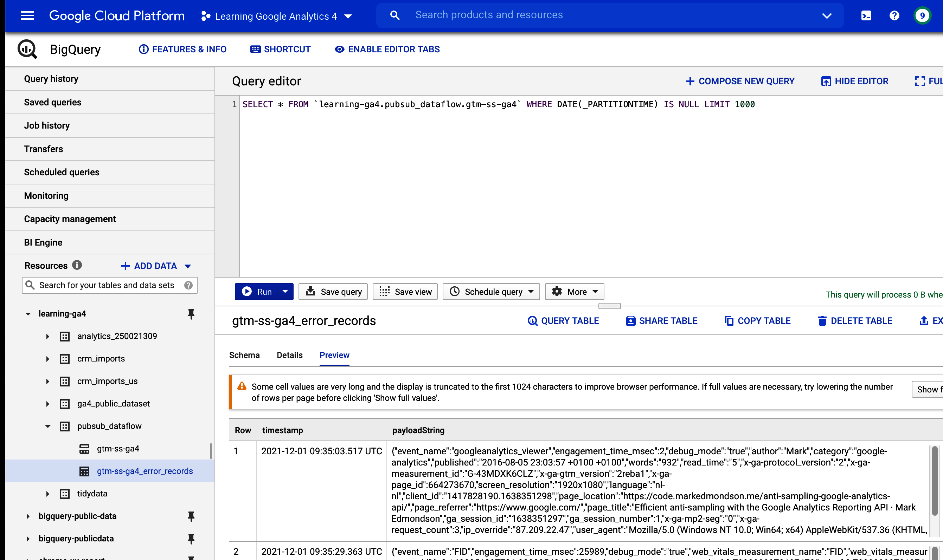Click the More options dropdown
This screenshot has width=943, height=560.
tap(573, 291)
